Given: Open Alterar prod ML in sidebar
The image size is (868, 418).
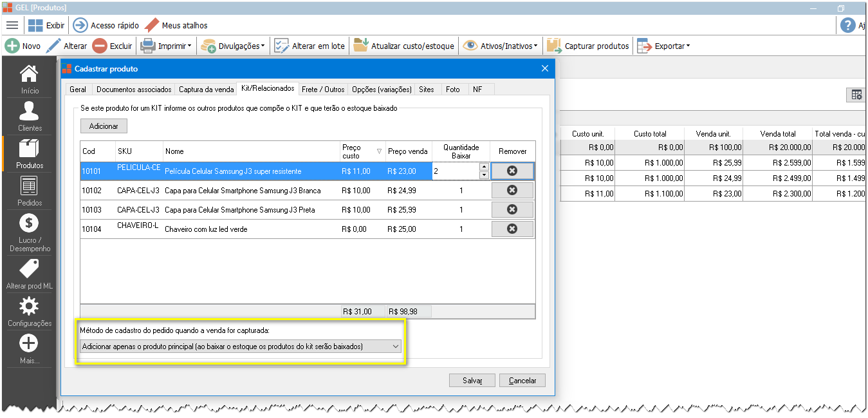Looking at the screenshot, I should point(30,274).
